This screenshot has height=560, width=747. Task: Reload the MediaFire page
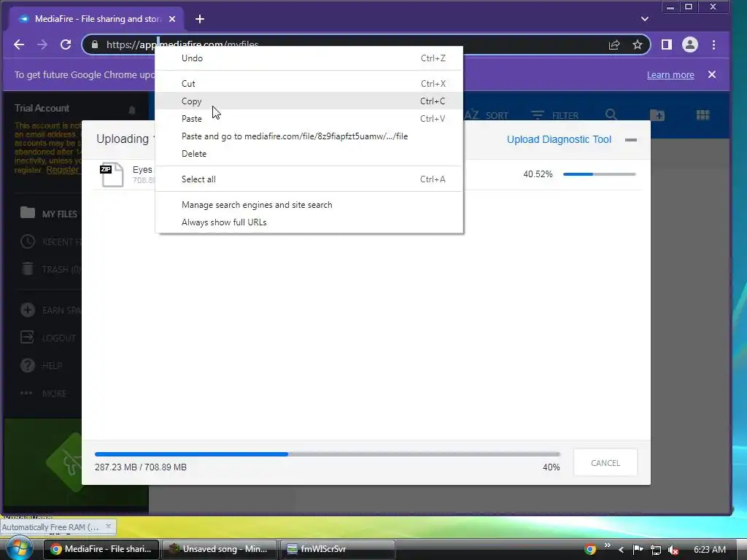(66, 44)
